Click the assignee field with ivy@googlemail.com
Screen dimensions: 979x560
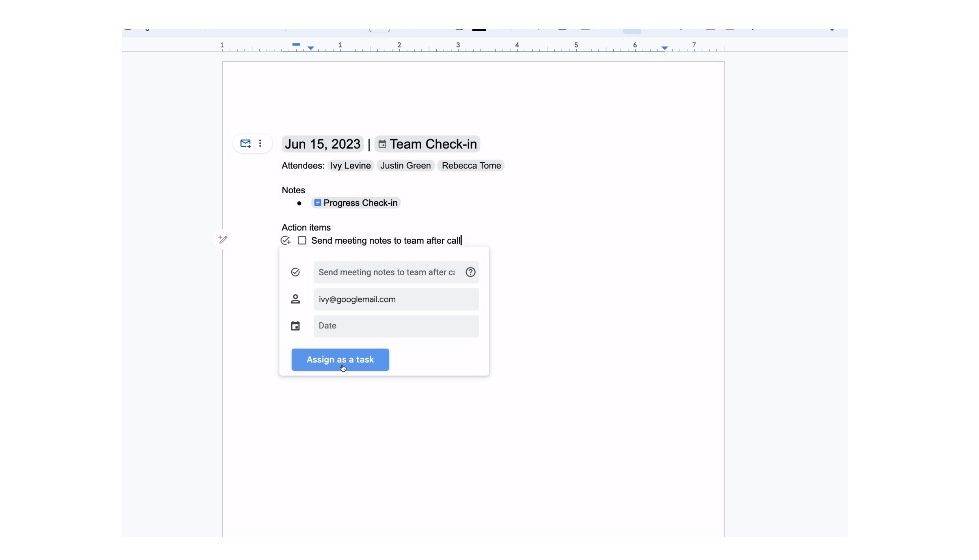point(396,299)
